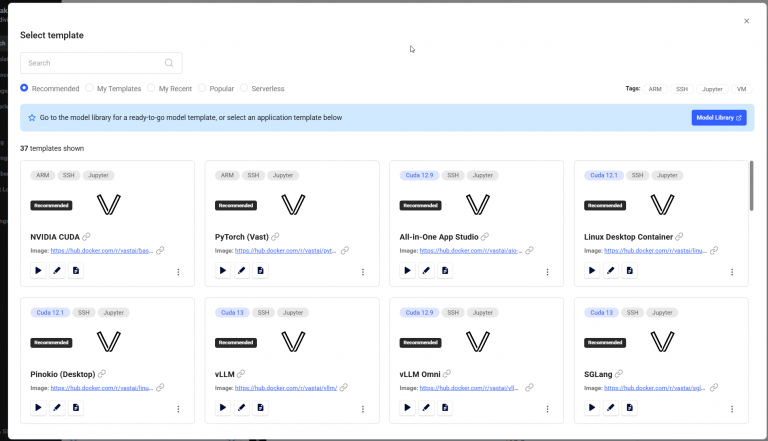This screenshot has width=768, height=441.
Task: Filter by the VM tag chip
Action: pos(742,89)
